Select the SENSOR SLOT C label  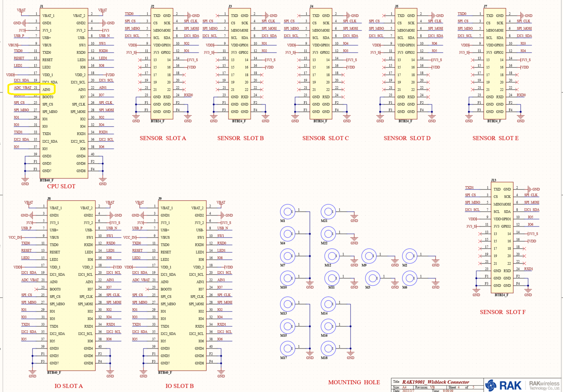coord(325,138)
